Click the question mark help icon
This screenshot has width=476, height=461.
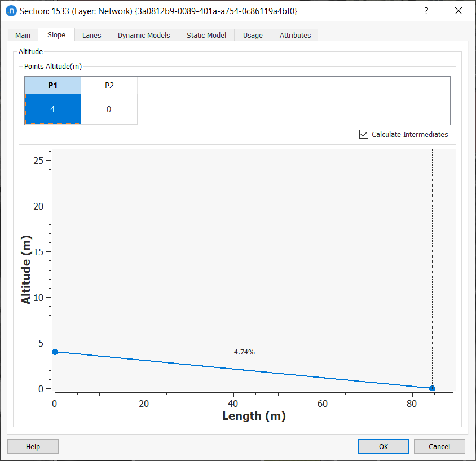click(426, 11)
